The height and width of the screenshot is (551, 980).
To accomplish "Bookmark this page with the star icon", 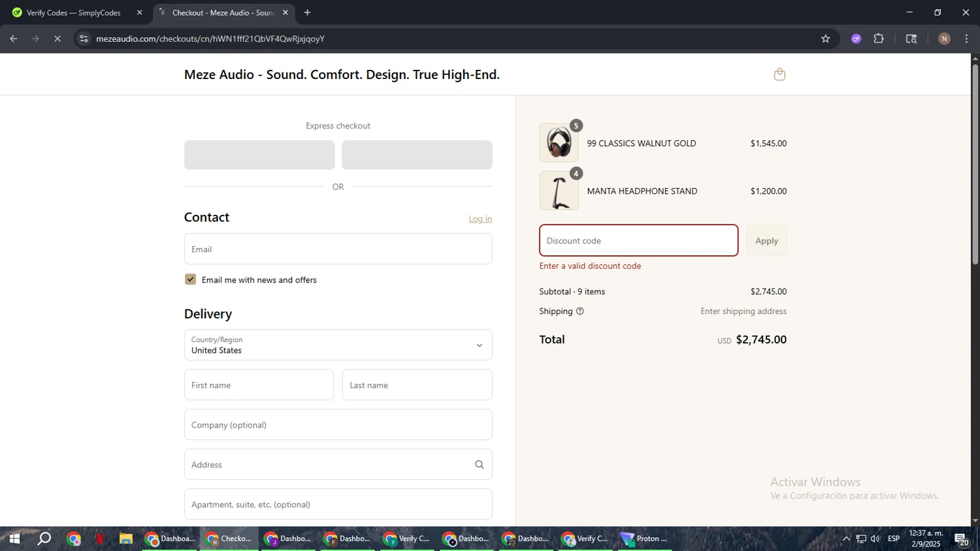I will [826, 39].
